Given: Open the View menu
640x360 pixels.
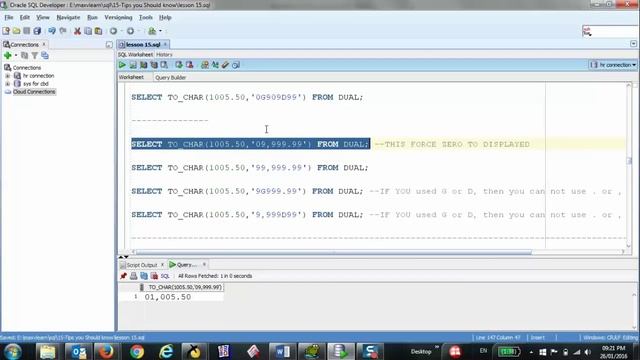Looking at the screenshot, I should click(42, 18).
